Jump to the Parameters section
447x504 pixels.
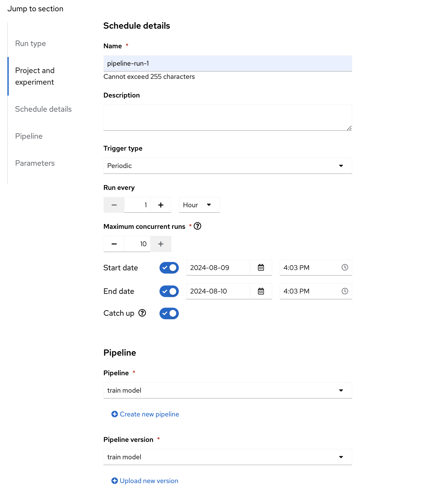click(35, 163)
